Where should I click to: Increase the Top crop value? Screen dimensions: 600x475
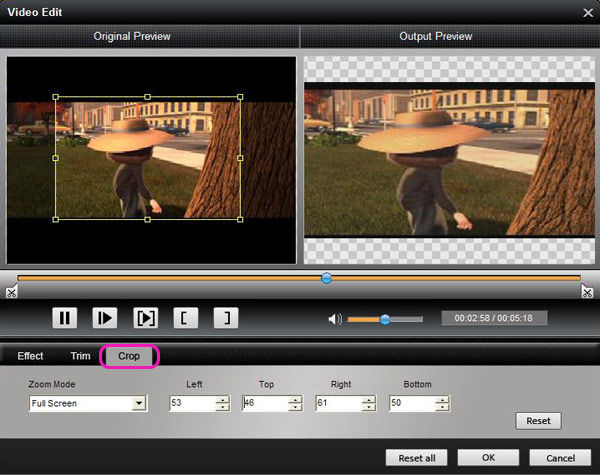[295, 400]
